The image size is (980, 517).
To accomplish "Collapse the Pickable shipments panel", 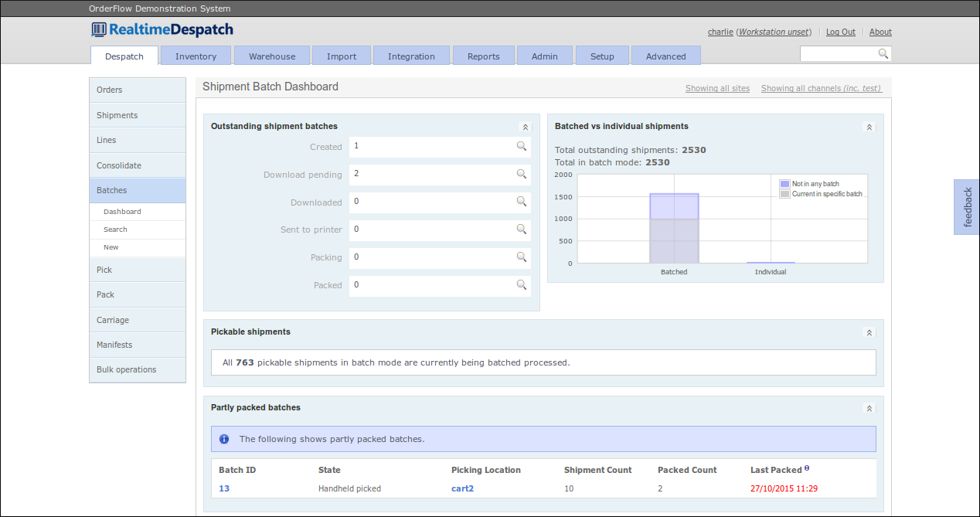I will pos(869,332).
